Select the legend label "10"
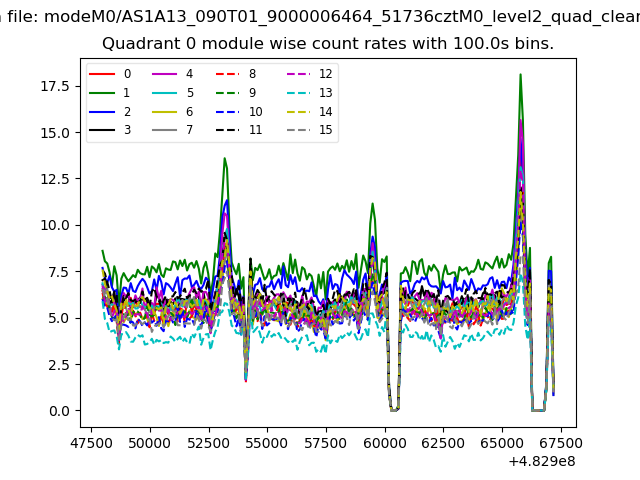The height and width of the screenshot is (480, 640). click(255, 112)
